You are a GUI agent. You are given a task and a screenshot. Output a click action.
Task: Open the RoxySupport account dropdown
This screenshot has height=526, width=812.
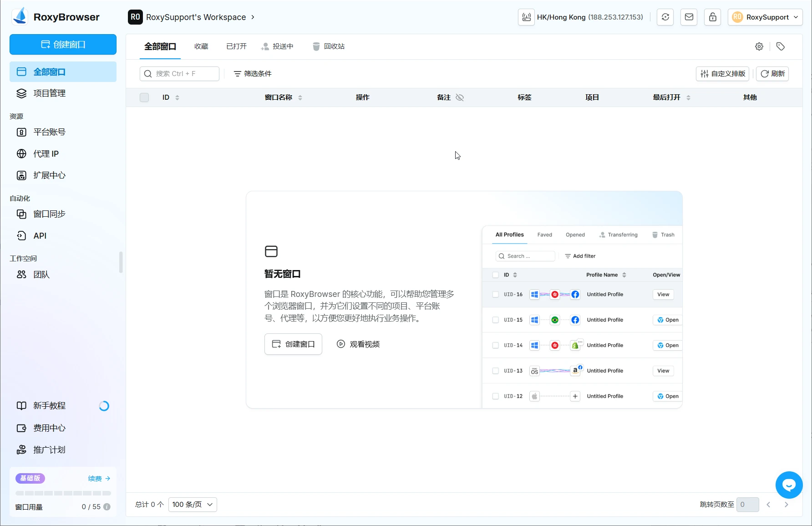coord(765,17)
